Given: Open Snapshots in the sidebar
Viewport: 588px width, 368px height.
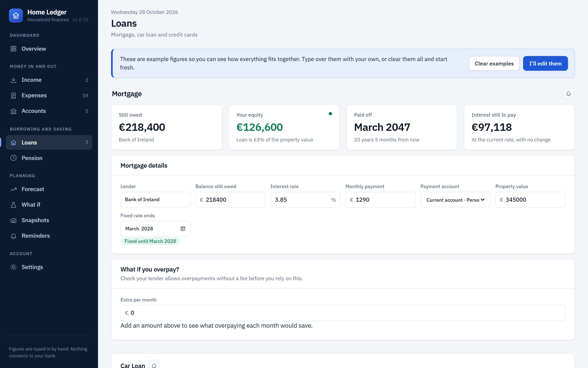Looking at the screenshot, I should (x=49, y=220).
